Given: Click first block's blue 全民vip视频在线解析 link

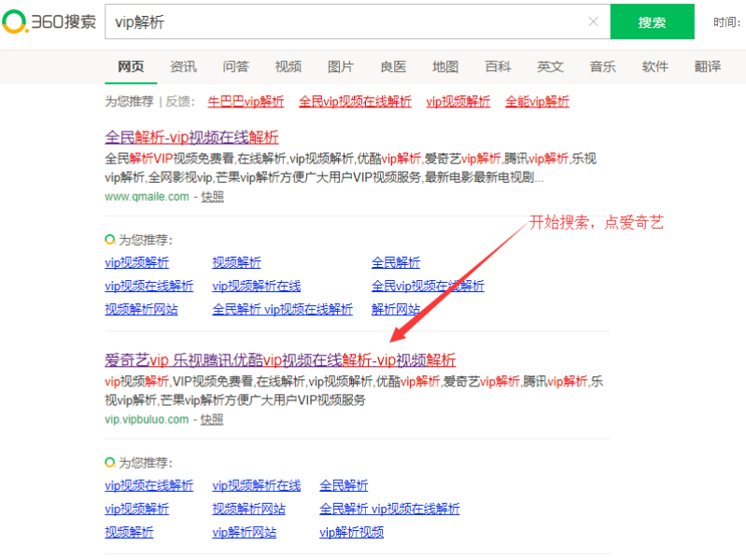Looking at the screenshot, I should [428, 286].
